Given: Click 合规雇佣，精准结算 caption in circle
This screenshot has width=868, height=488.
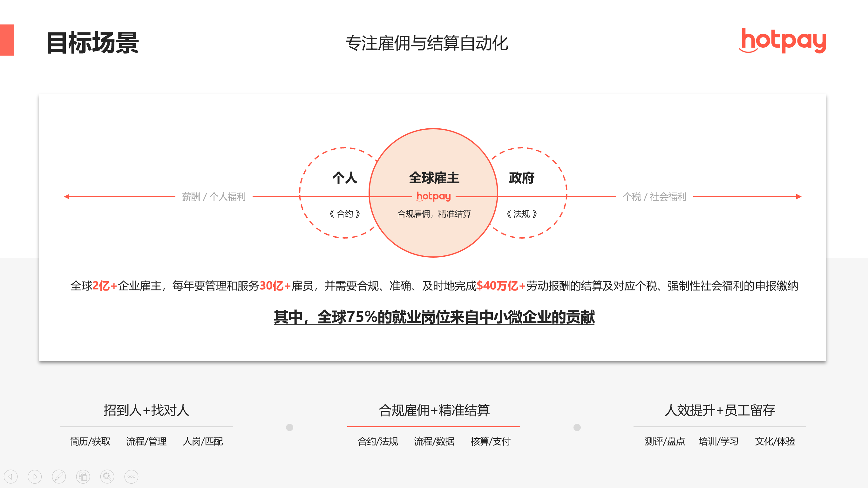Looking at the screenshot, I should click(x=434, y=214).
